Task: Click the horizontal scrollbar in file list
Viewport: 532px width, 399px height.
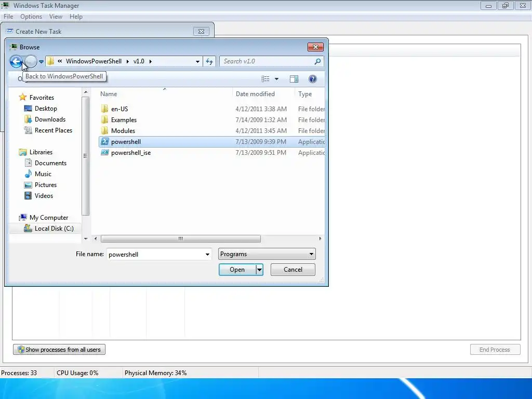Action: (181, 239)
